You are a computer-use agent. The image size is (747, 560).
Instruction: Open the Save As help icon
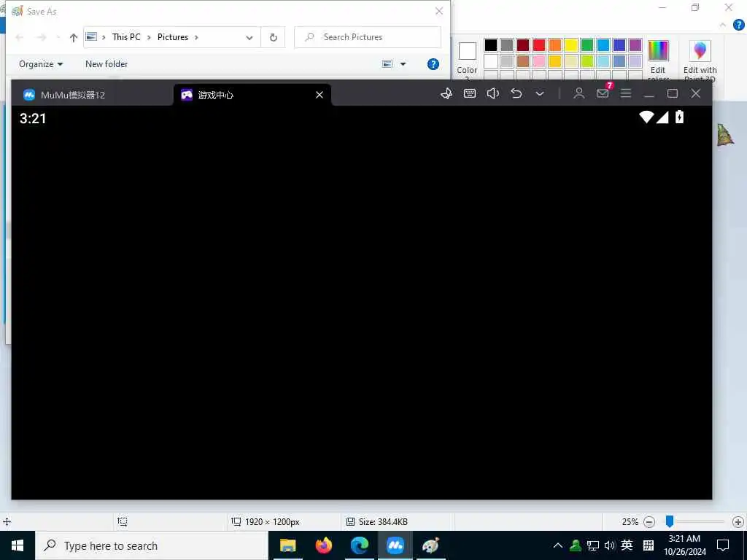[x=433, y=64]
